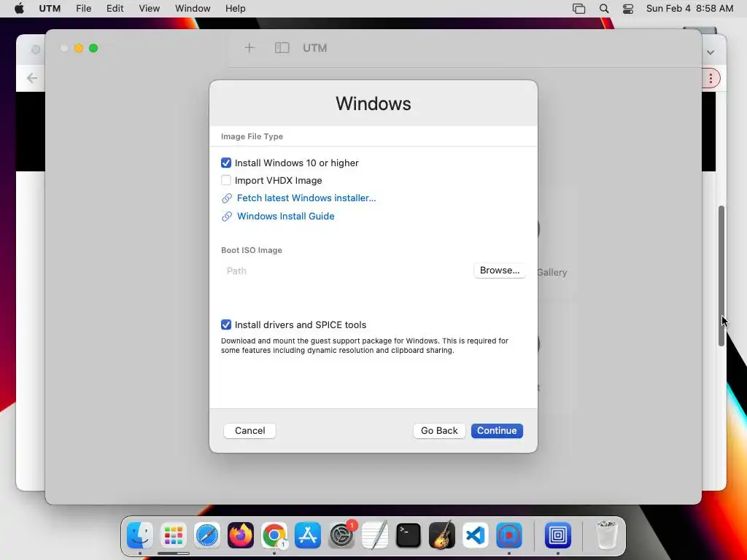Launch Visual Studio Code from Dock
Image resolution: width=747 pixels, height=560 pixels.
point(476,535)
